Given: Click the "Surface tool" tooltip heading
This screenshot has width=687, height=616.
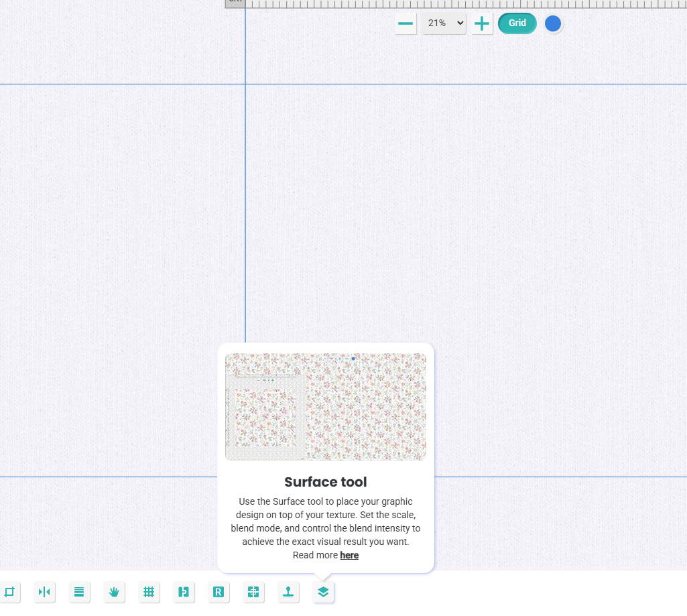Looking at the screenshot, I should point(326,482).
